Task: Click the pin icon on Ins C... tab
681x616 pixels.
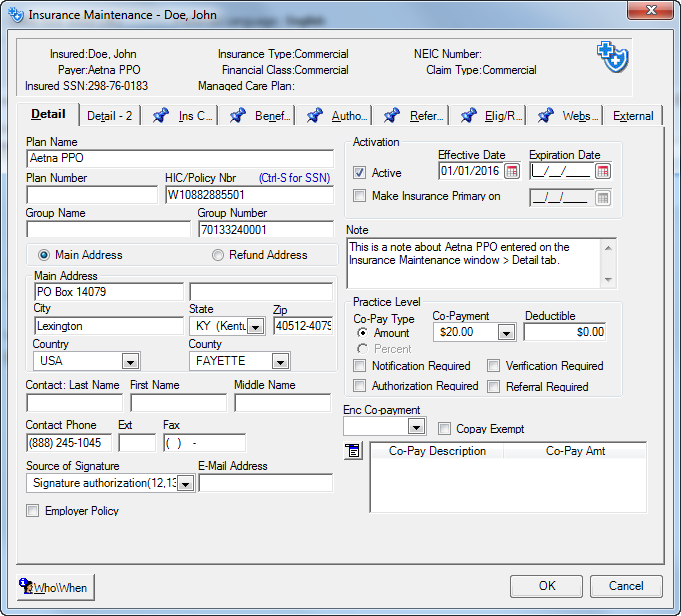Action: tap(161, 116)
